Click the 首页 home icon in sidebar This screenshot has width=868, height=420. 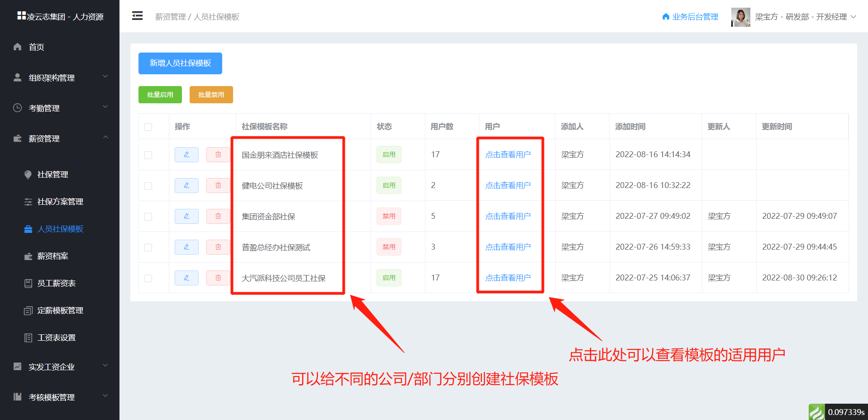pyautogui.click(x=17, y=47)
